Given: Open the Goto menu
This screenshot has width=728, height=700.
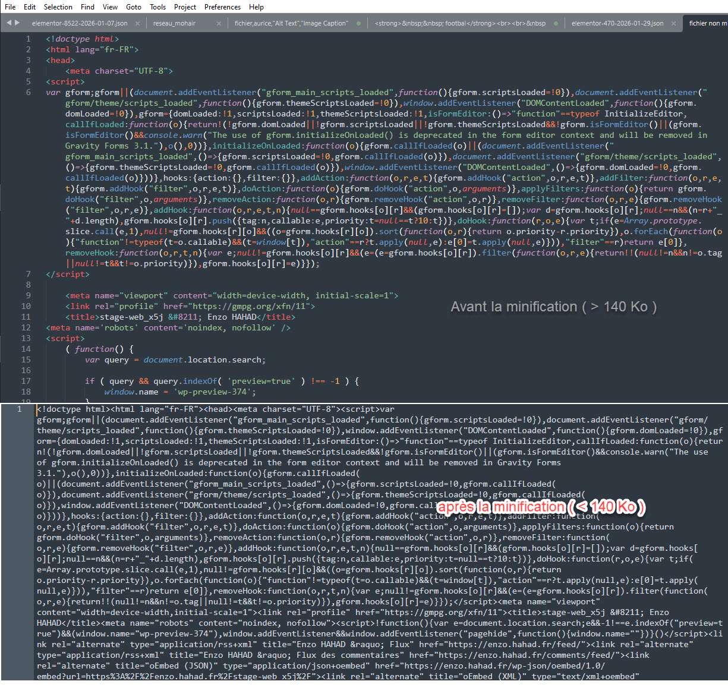Looking at the screenshot, I should pos(134,7).
